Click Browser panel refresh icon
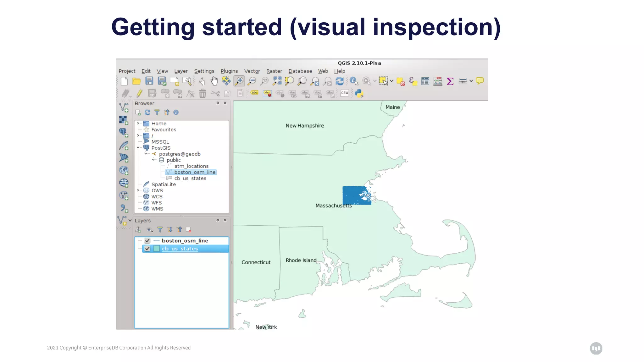 [147, 112]
